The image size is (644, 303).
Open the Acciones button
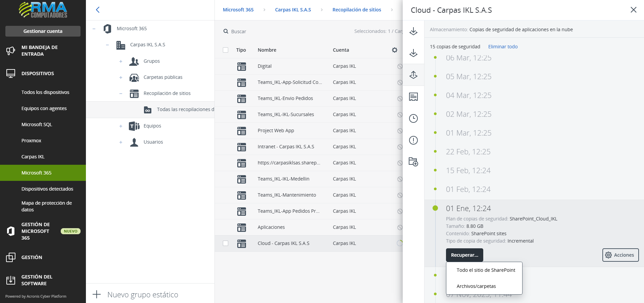coord(620,255)
